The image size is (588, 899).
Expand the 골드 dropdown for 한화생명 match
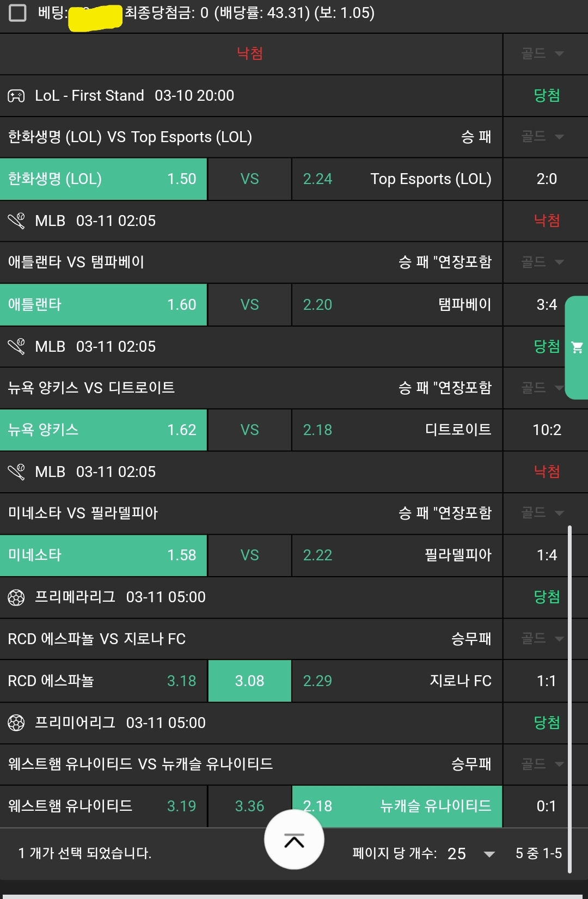click(542, 137)
